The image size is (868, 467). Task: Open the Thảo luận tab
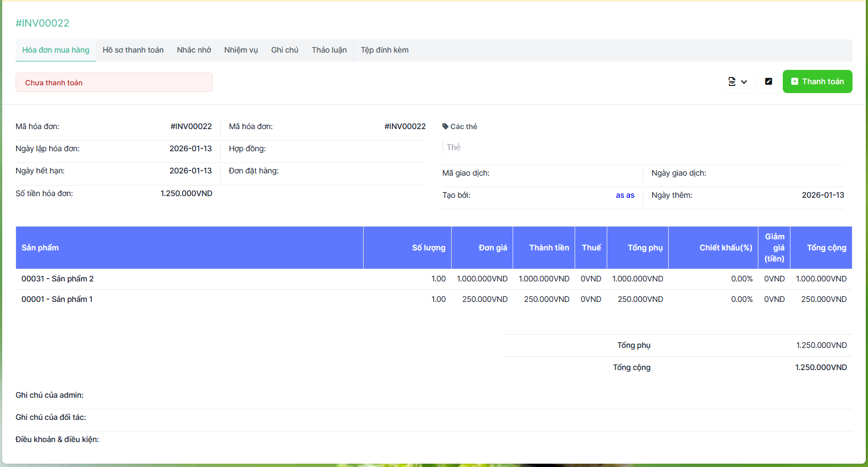329,50
